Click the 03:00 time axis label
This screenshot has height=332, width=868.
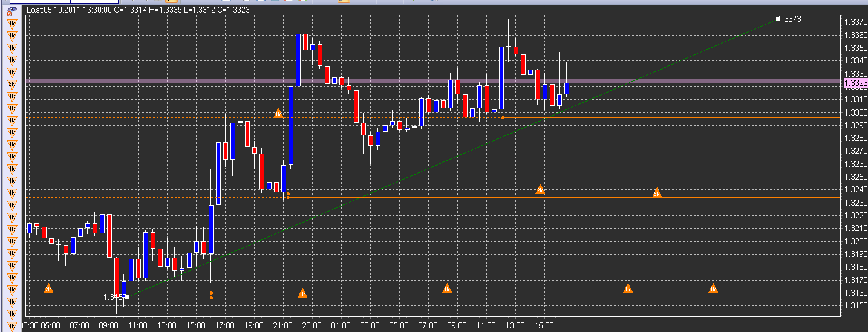[370, 325]
